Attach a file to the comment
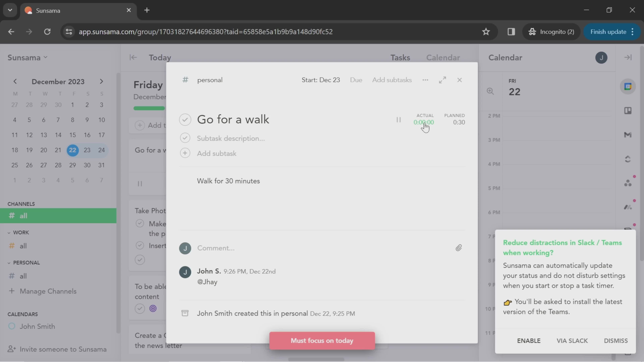 (459, 248)
